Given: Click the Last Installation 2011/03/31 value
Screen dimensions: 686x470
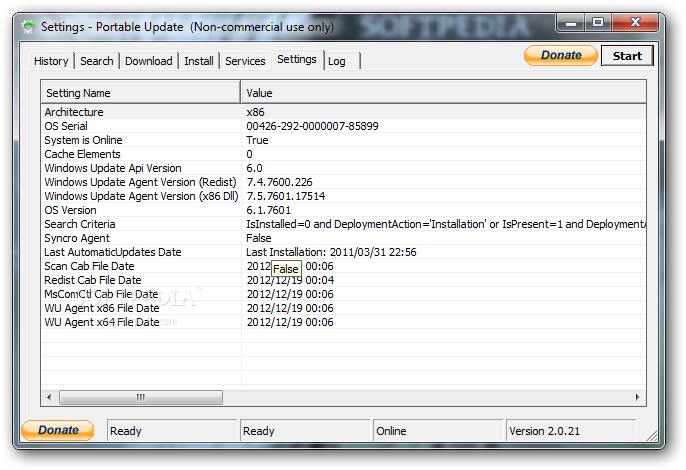Looking at the screenshot, I should point(331,252).
